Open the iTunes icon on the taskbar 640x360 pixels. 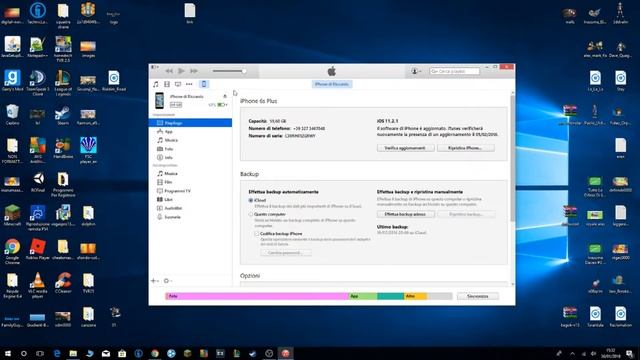(285, 353)
